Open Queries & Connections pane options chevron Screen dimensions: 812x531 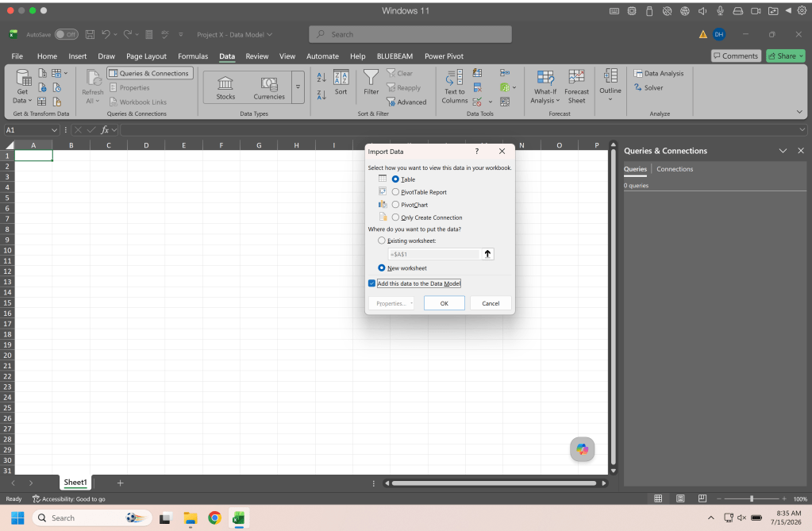click(783, 151)
